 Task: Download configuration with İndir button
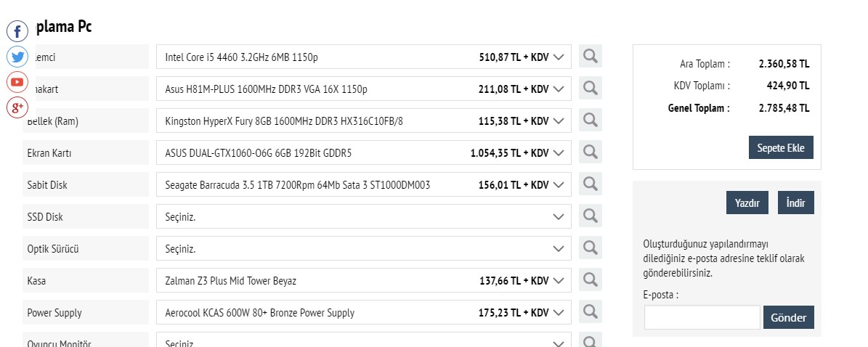[x=796, y=203]
